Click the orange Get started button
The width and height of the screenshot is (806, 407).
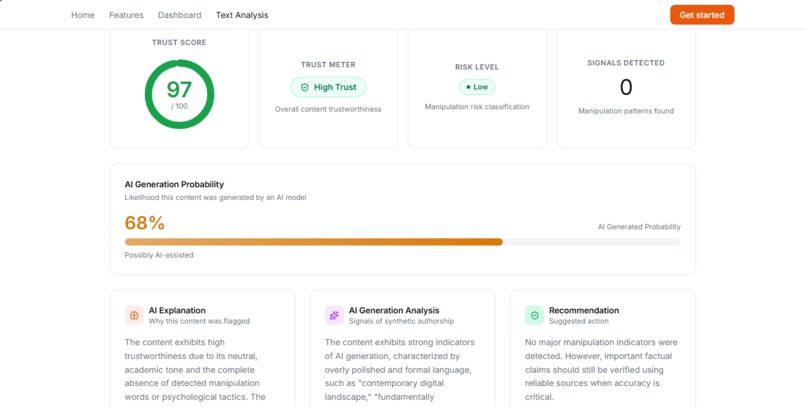pyautogui.click(x=702, y=15)
